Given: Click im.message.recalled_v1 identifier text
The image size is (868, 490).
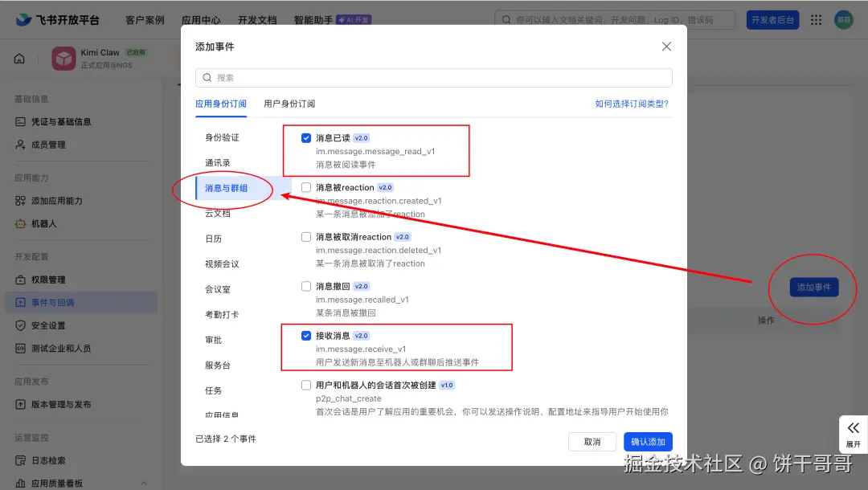Looking at the screenshot, I should coord(362,300).
